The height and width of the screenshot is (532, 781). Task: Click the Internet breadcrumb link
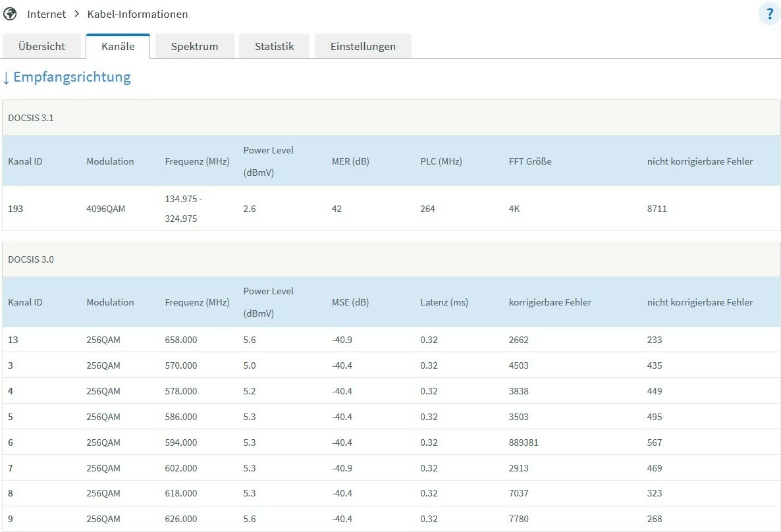pyautogui.click(x=47, y=14)
